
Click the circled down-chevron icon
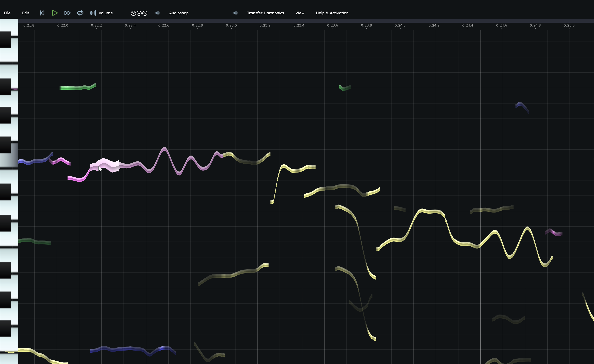tap(139, 13)
